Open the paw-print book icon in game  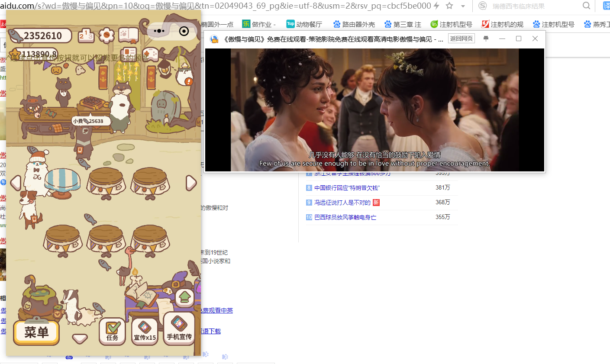(128, 35)
